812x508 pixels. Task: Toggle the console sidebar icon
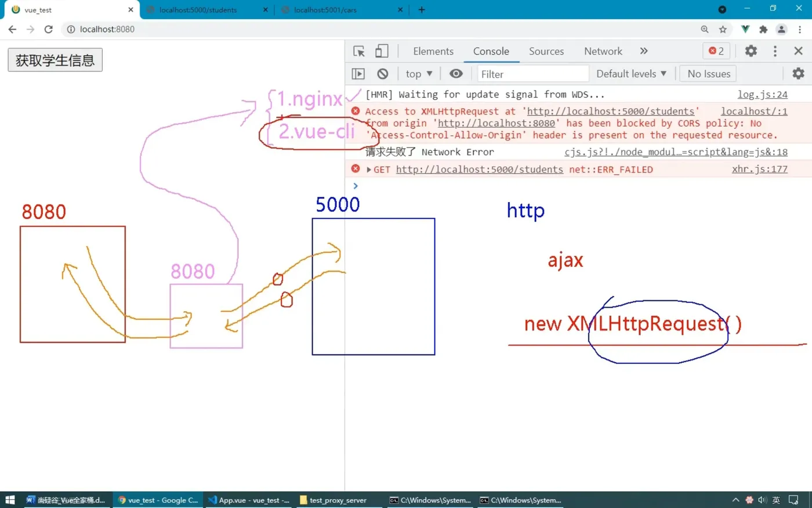358,74
